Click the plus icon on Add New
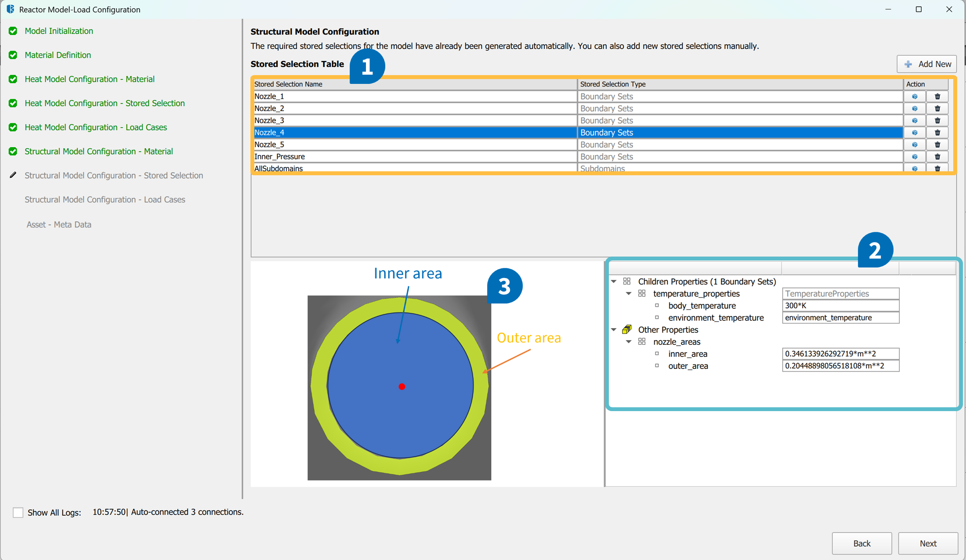Screen dimensions: 966x560 (908, 64)
